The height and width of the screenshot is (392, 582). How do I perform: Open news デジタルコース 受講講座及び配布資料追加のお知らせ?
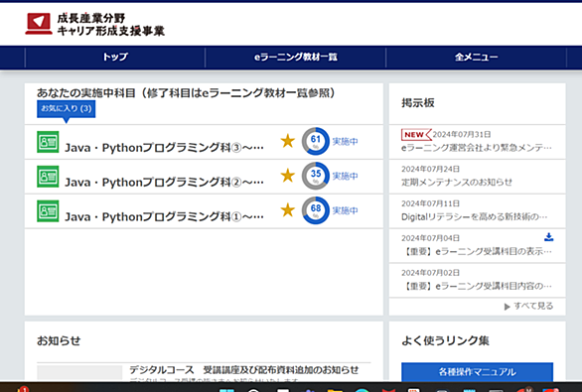pyautogui.click(x=244, y=370)
